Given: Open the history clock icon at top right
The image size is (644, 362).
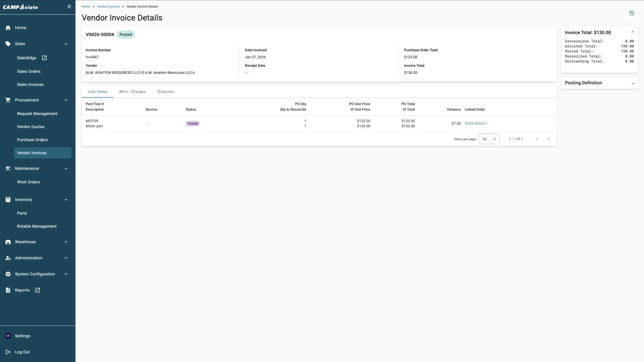Looking at the screenshot, I should [x=632, y=13].
